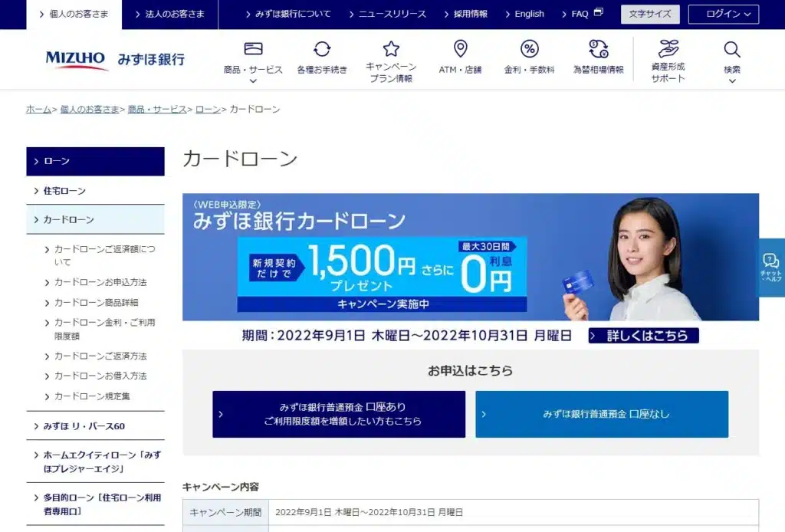Click the 資産形成サポート hand-plant icon
The image size is (785, 532).
pyautogui.click(x=668, y=48)
